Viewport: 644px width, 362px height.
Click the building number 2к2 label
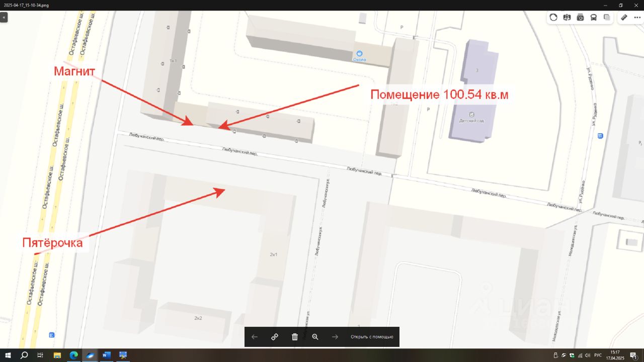(198, 318)
